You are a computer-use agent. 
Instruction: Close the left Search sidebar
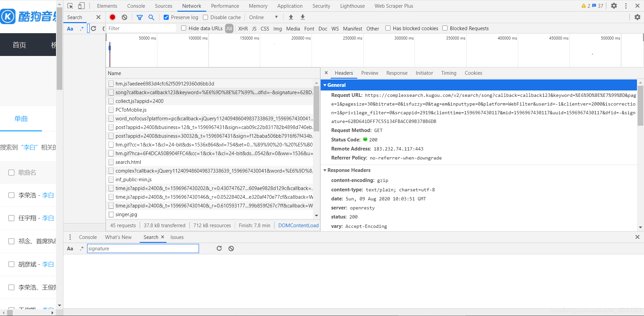click(x=98, y=17)
